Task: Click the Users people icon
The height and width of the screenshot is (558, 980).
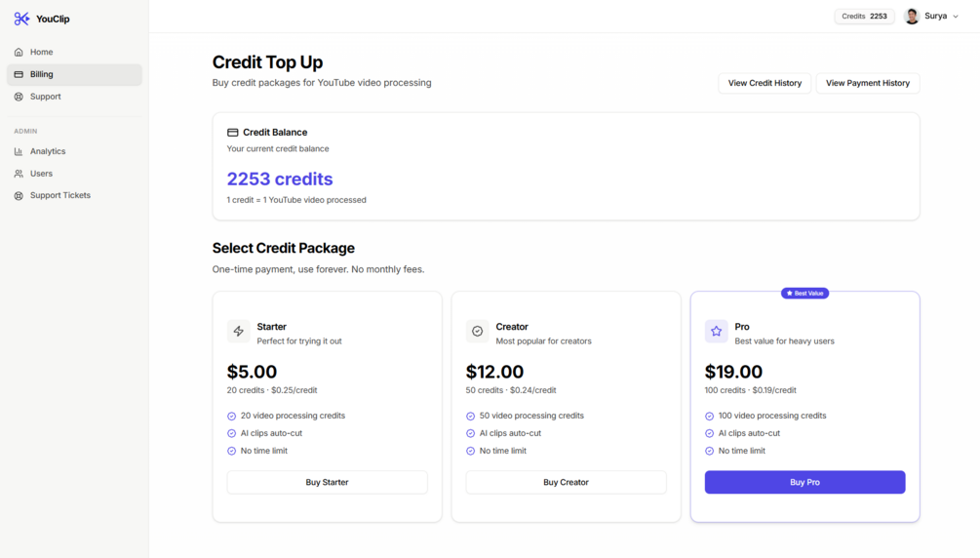Action: pyautogui.click(x=19, y=174)
